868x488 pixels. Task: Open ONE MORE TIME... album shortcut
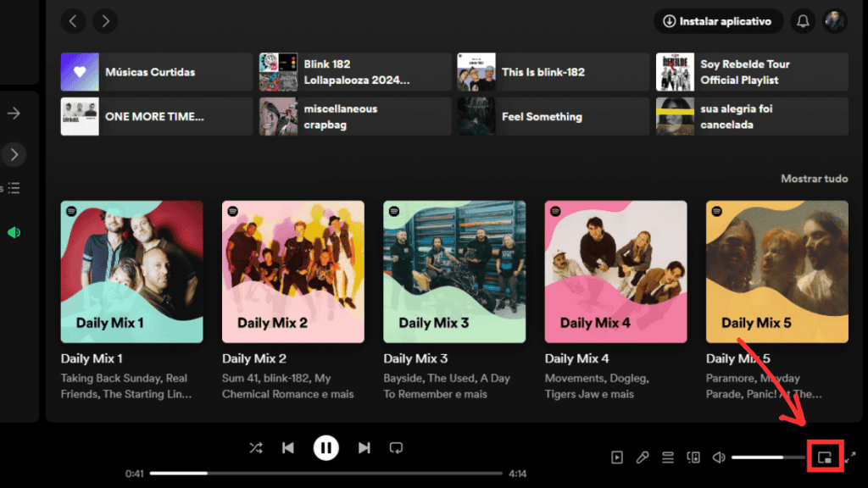[157, 116]
